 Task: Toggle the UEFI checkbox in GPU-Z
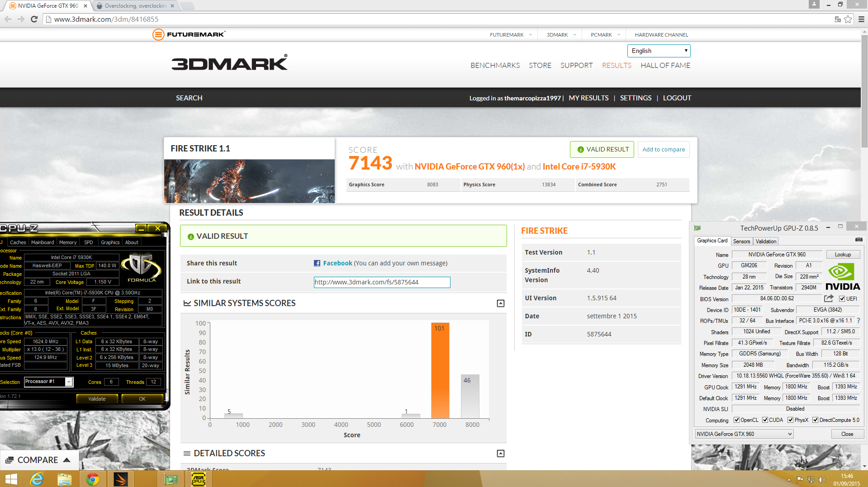click(x=842, y=298)
